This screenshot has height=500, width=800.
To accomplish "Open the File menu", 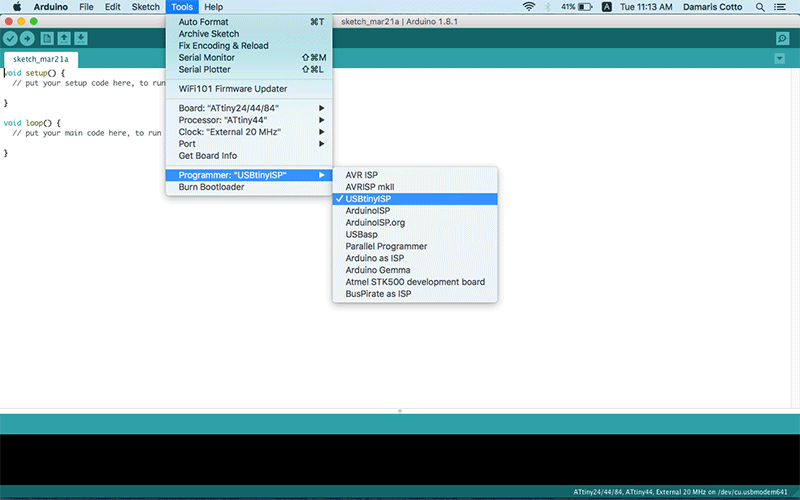I will (x=86, y=7).
